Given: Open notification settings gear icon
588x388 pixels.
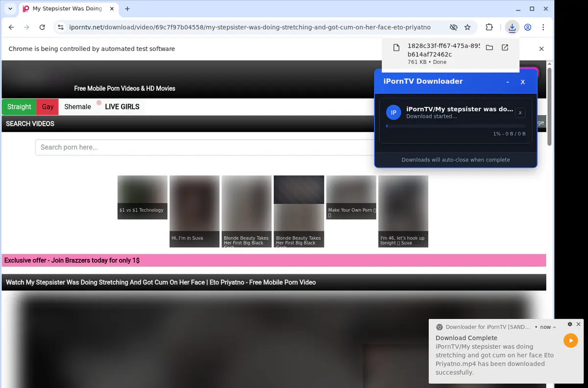Looking at the screenshot, I should [570, 324].
